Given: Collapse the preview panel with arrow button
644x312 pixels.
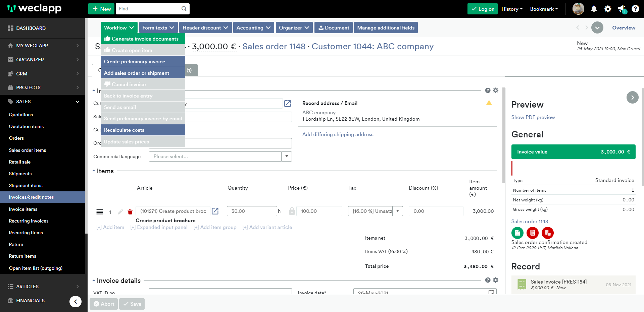Looking at the screenshot, I should pos(633,98).
